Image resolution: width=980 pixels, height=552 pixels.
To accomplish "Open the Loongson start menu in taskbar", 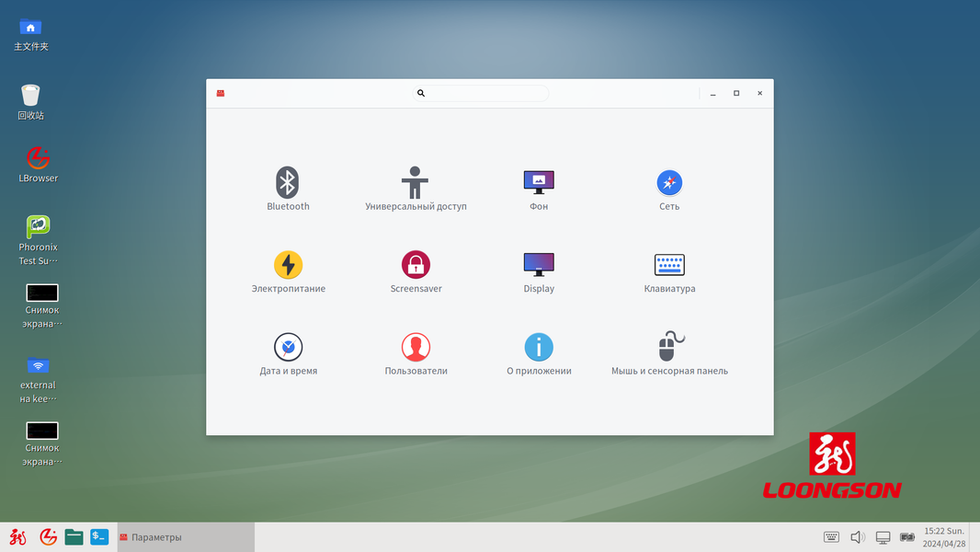I will click(x=17, y=537).
